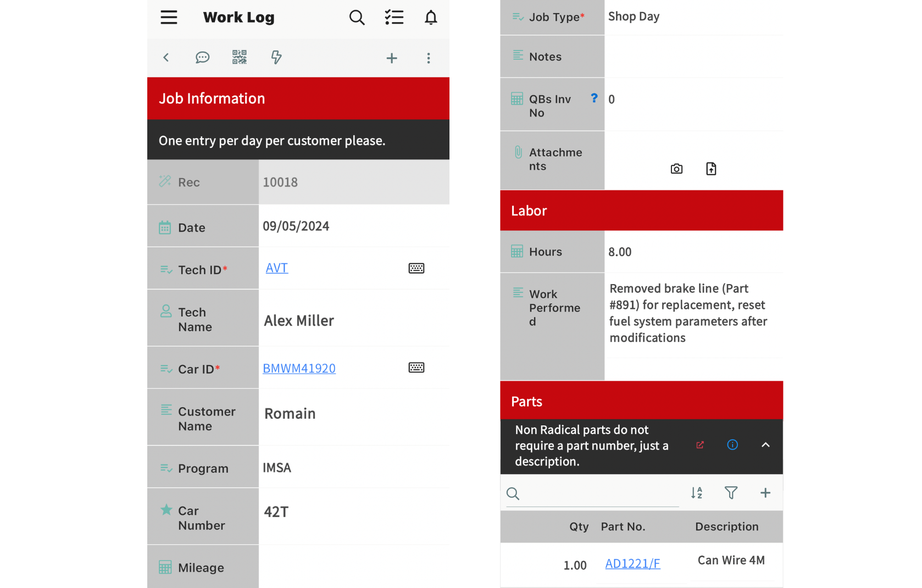This screenshot has height=588, width=922.
Task: Open the three-dot overflow menu
Action: coord(429,58)
